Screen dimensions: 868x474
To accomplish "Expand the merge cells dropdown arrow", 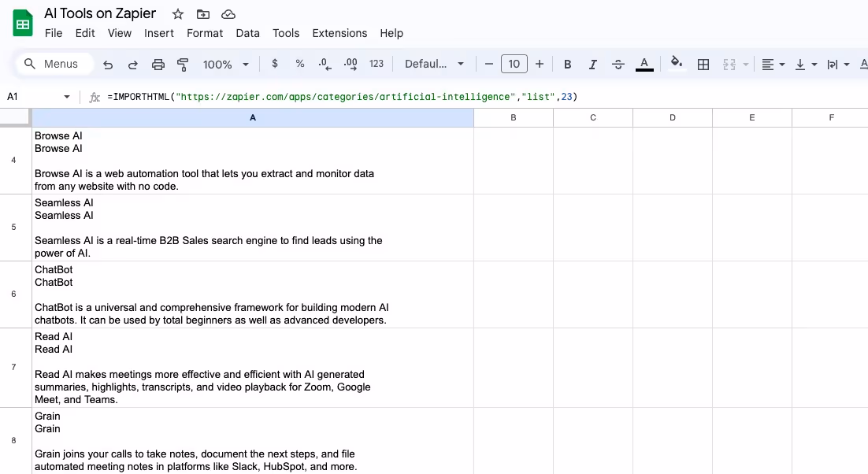I will (746, 65).
